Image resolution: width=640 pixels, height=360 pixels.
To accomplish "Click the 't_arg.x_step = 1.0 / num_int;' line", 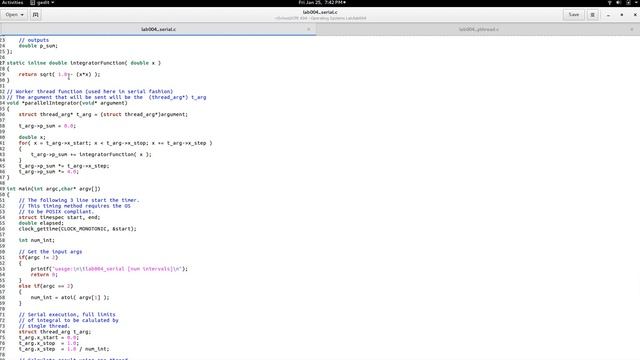I will click(64, 349).
